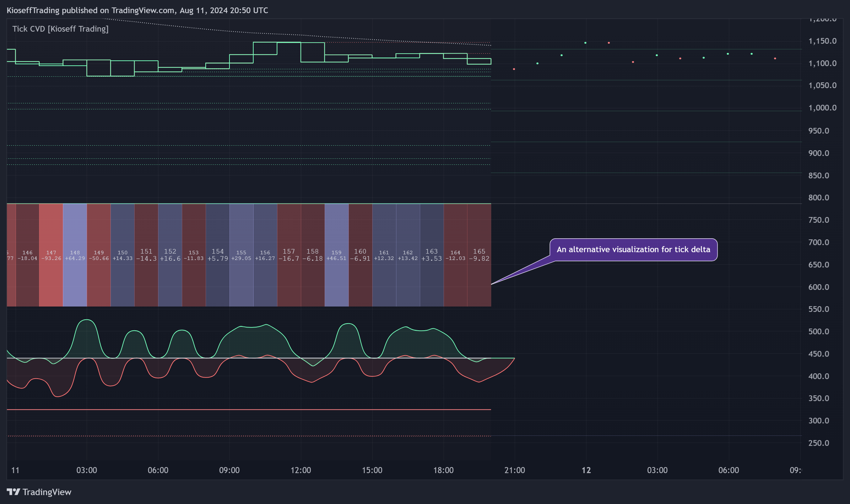This screenshot has height=504, width=850.
Task: Click the 400.0 price axis label
Action: [x=819, y=376]
